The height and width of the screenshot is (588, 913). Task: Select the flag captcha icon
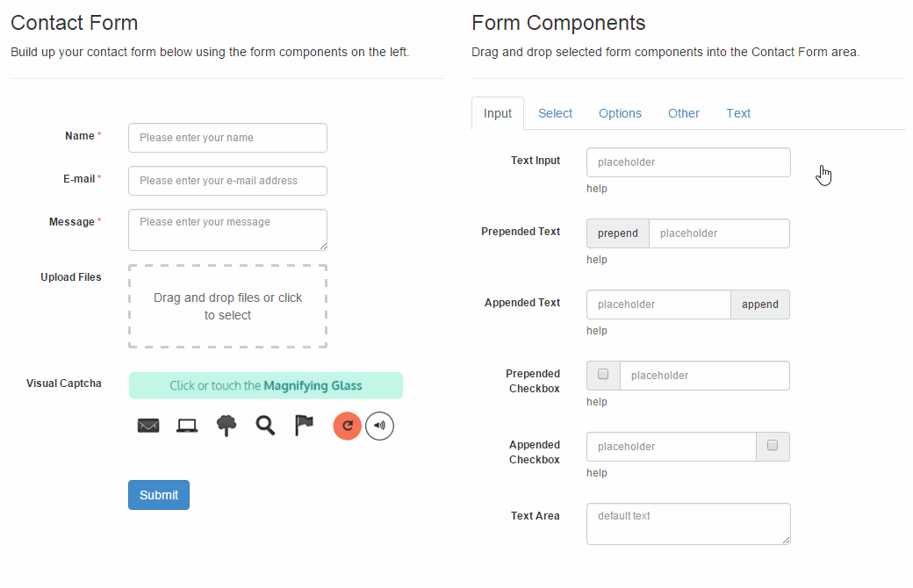[x=303, y=426]
